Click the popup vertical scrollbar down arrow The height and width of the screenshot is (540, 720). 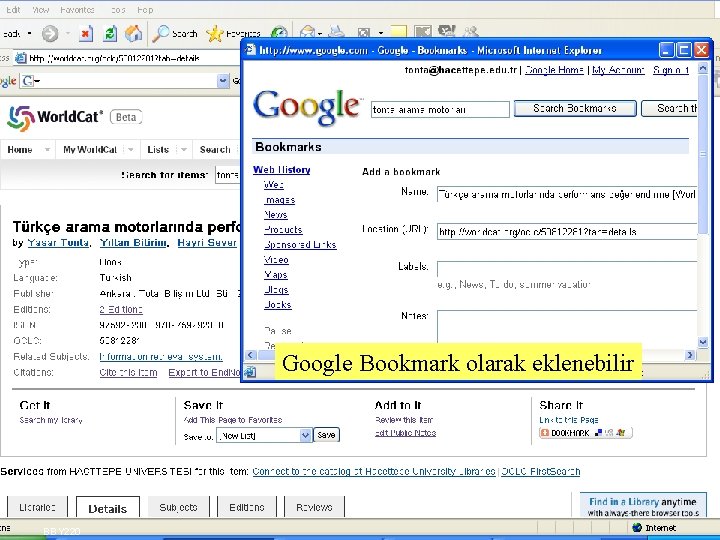pyautogui.click(x=703, y=342)
